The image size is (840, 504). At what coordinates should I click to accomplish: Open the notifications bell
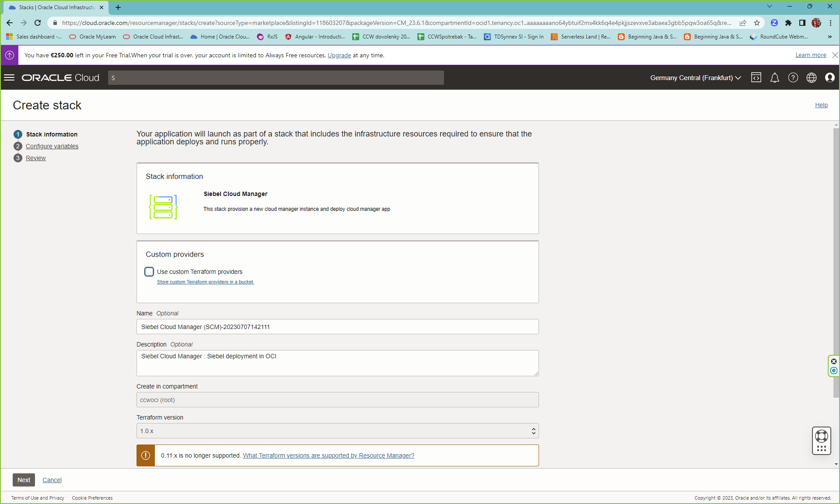[774, 77]
